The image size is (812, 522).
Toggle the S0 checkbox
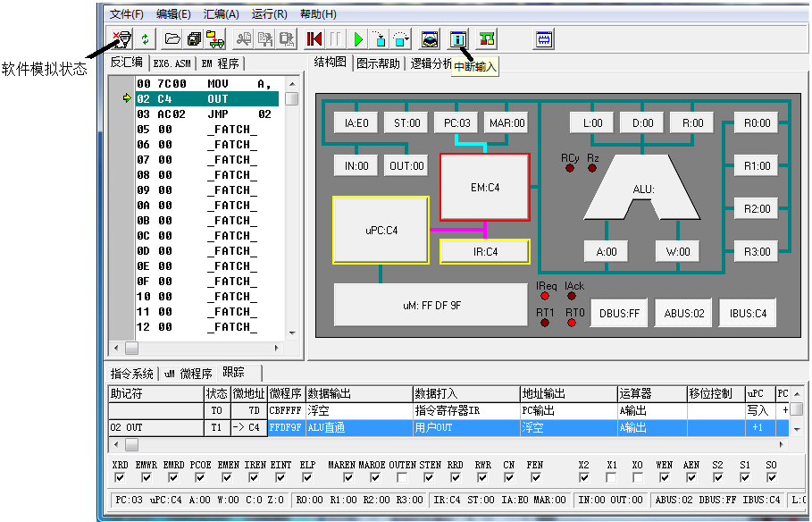(x=772, y=477)
